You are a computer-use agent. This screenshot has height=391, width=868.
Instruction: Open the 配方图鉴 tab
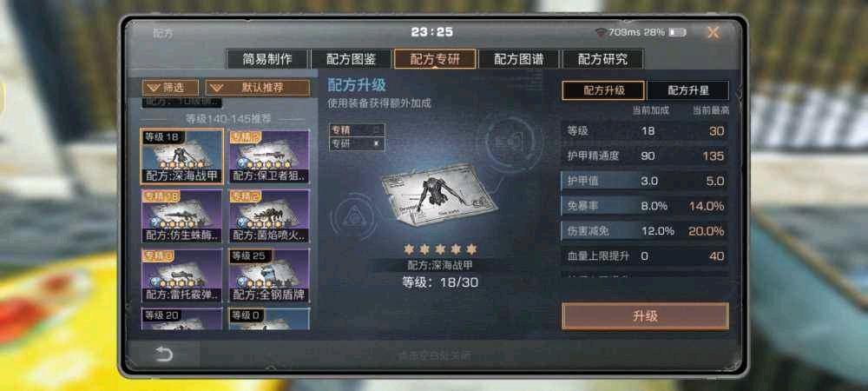[351, 59]
